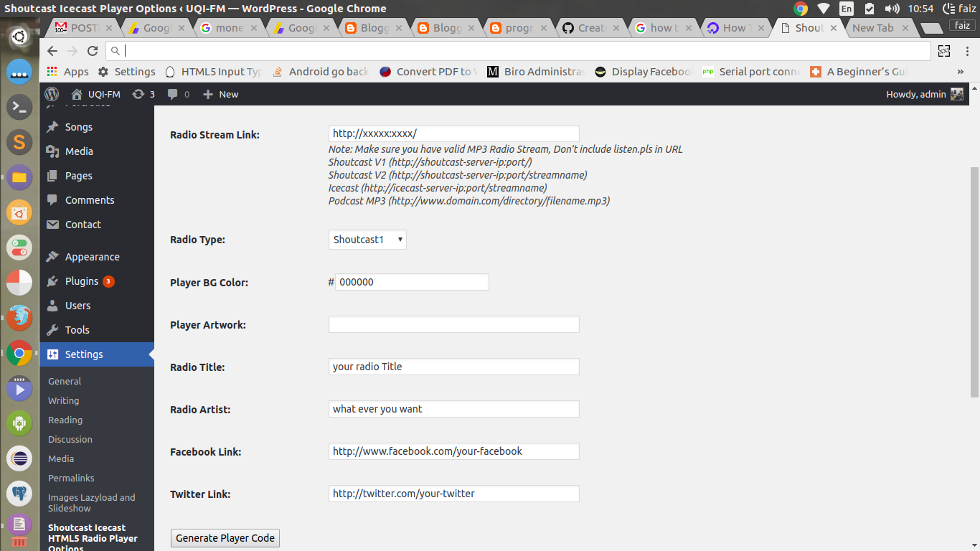Click the Radio Title field

(x=453, y=367)
